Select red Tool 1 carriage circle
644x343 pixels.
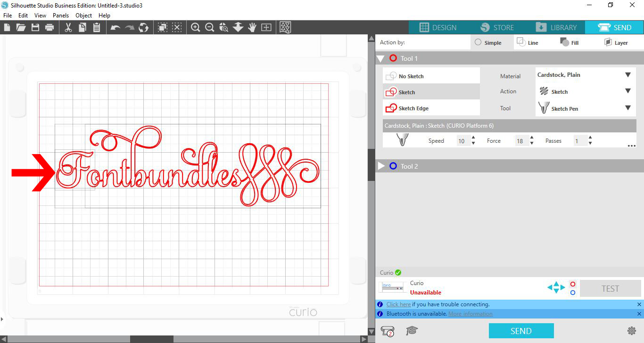(573, 284)
